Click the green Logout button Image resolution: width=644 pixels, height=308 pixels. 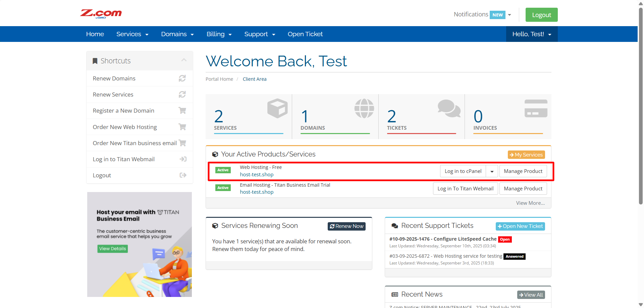tap(541, 15)
